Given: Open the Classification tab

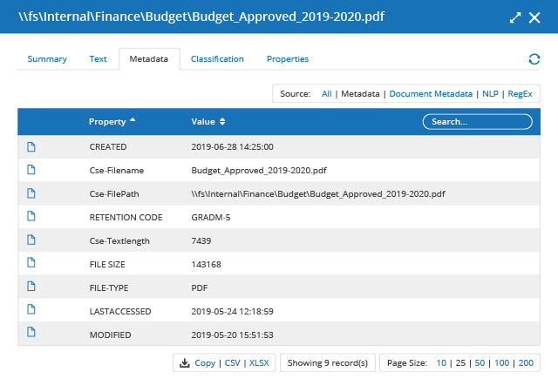Looking at the screenshot, I should pos(217,59).
